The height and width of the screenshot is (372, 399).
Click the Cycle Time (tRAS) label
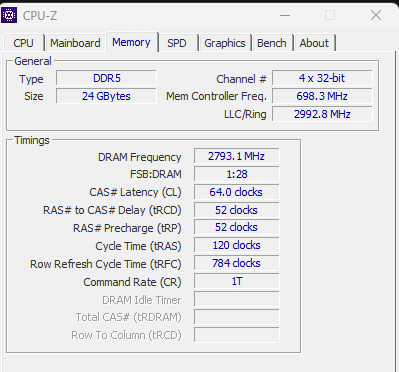coord(138,246)
